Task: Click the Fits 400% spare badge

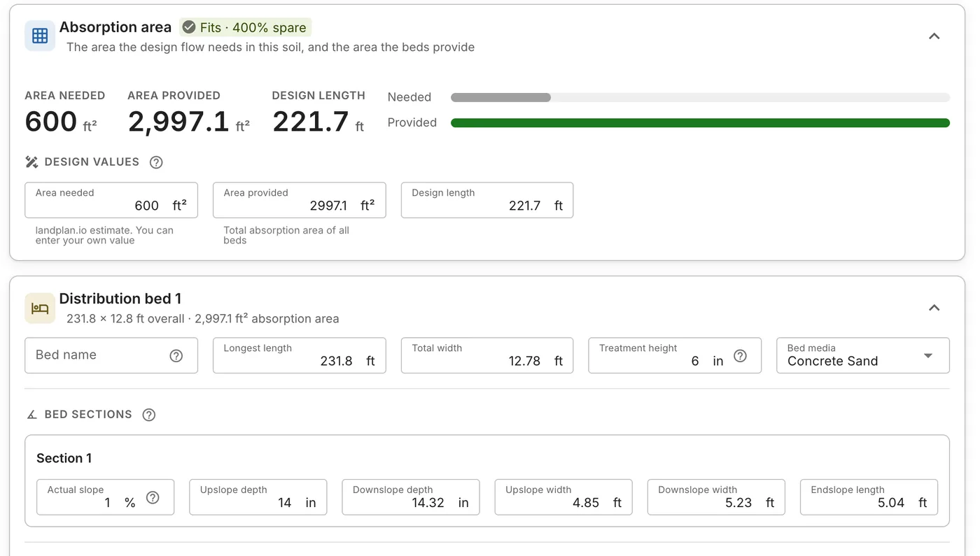Action: coord(245,27)
